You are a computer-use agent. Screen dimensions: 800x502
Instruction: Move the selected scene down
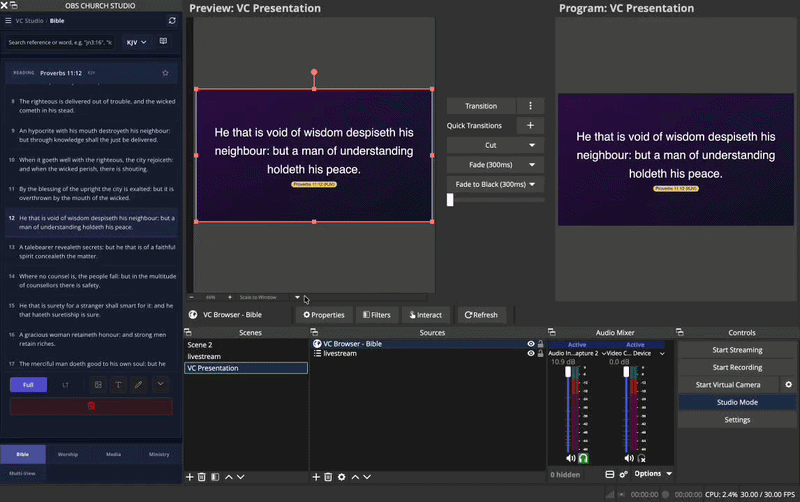[241, 477]
